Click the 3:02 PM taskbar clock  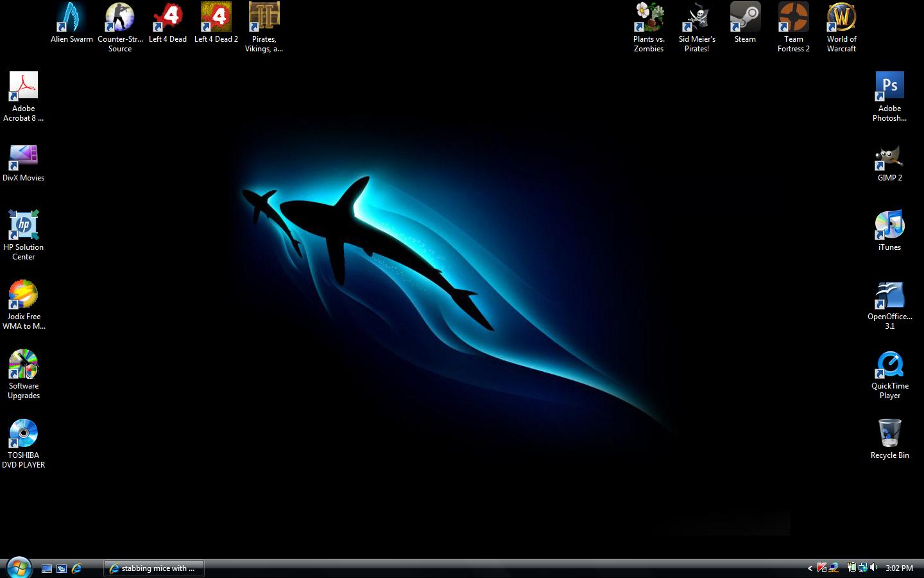pyautogui.click(x=899, y=568)
